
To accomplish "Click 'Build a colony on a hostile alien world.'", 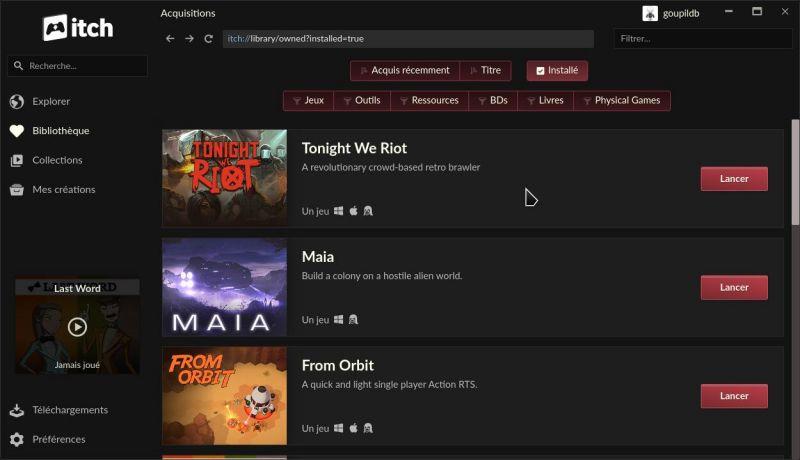I will click(x=382, y=276).
